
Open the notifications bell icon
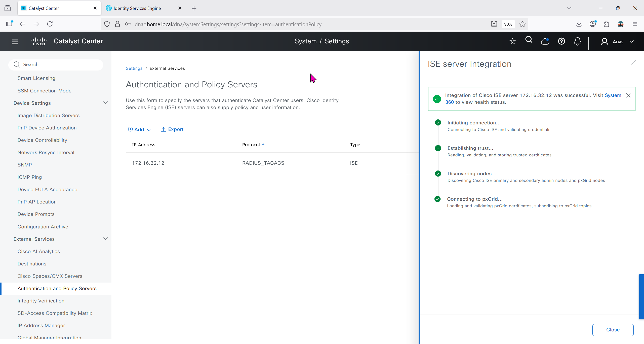pyautogui.click(x=578, y=41)
